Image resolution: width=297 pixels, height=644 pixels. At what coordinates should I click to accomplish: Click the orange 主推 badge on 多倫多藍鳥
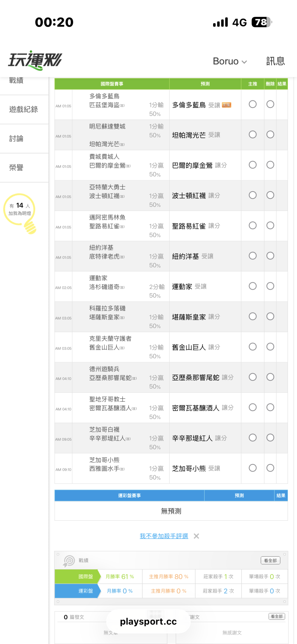click(226, 105)
